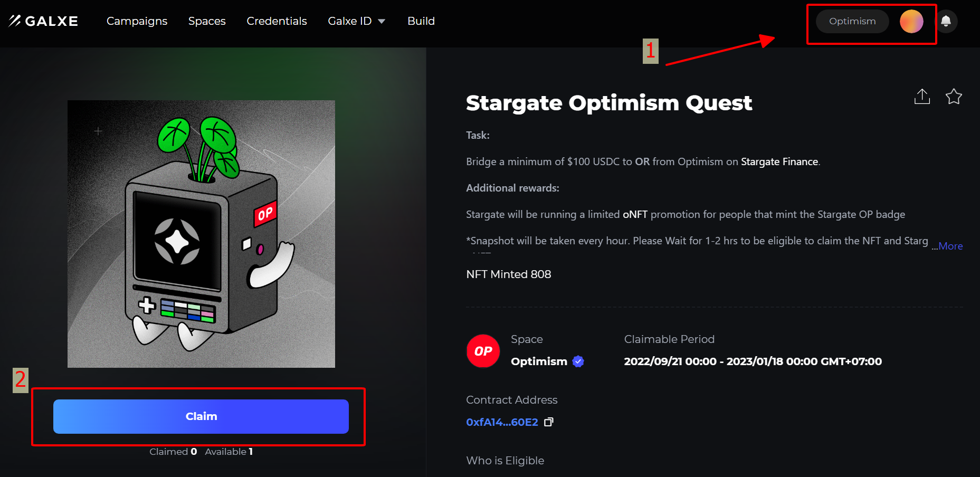Click the Stargate NFT artwork image

pyautogui.click(x=201, y=234)
